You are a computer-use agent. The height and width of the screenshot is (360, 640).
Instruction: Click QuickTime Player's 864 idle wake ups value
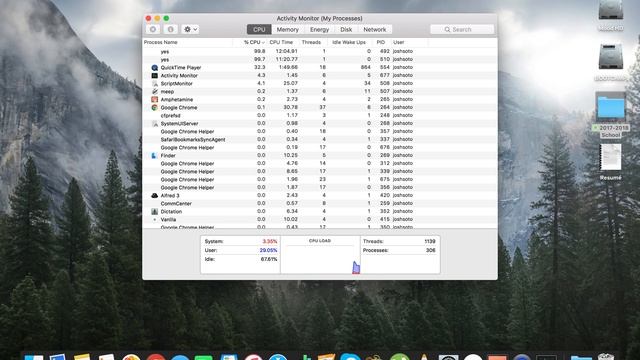click(366, 67)
